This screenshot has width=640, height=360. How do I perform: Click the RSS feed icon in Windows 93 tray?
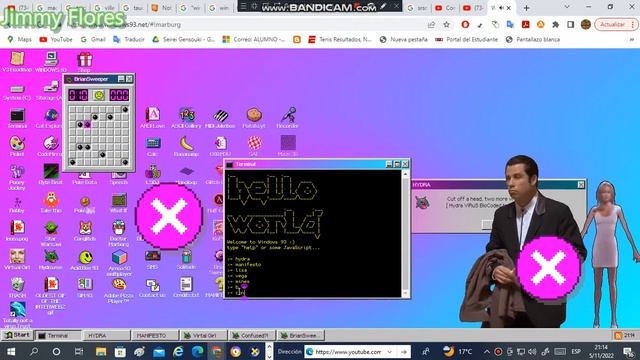point(618,336)
